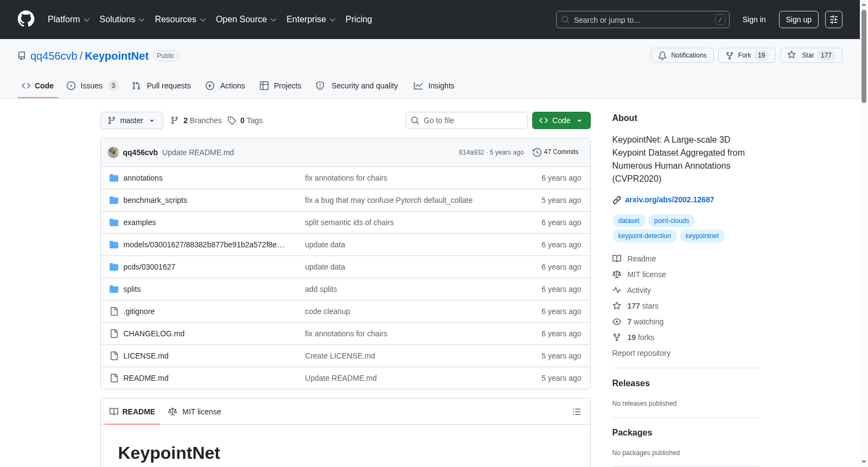Click the eye icon beside 7 watching
This screenshot has width=868, height=467.
tap(617, 322)
